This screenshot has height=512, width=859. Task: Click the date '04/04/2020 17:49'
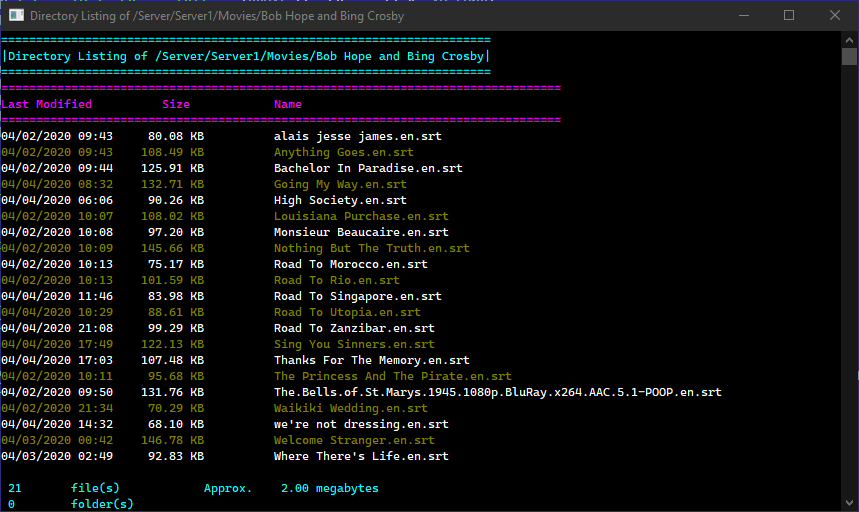[x=57, y=344]
